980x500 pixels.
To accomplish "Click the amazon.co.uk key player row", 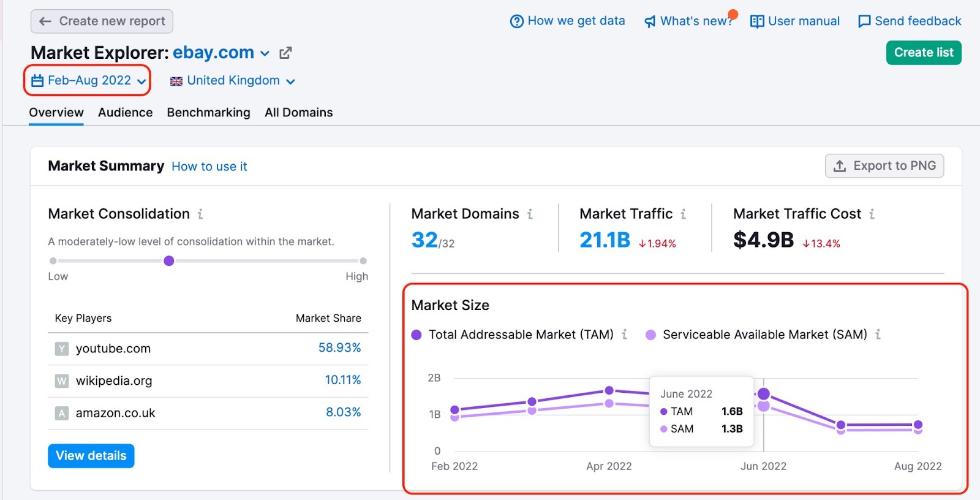I will [x=208, y=413].
